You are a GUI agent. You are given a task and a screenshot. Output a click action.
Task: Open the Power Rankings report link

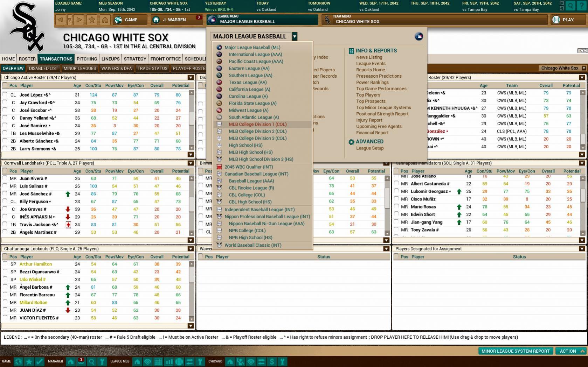(372, 82)
